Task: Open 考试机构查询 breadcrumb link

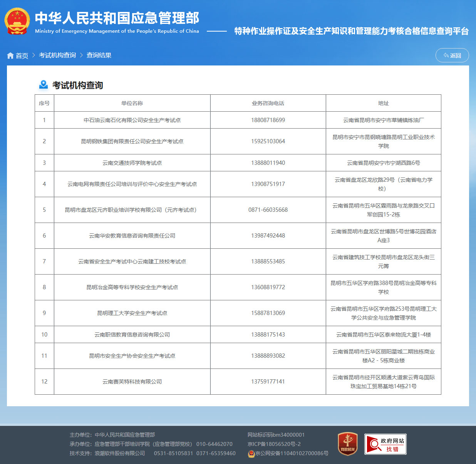Action: (57, 55)
